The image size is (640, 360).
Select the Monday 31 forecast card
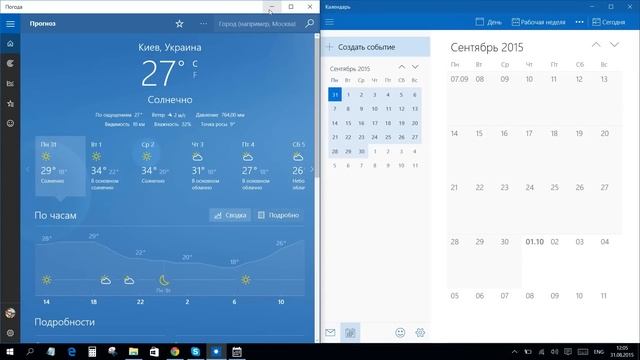[x=60, y=166]
